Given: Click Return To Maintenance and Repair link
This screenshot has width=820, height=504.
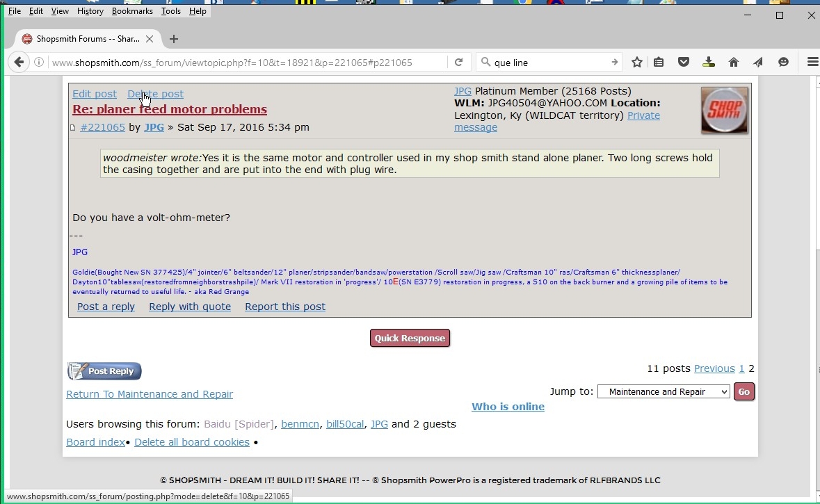Looking at the screenshot, I should pyautogui.click(x=150, y=394).
